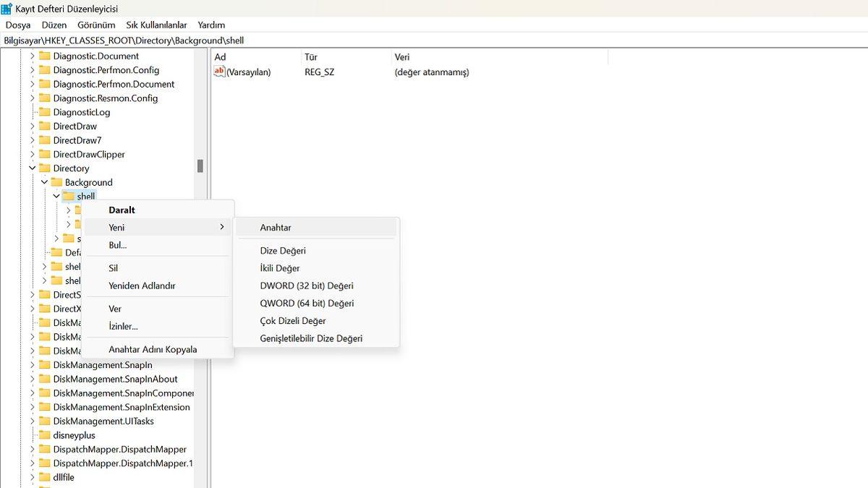Image resolution: width=868 pixels, height=488 pixels.
Task: Select the DiskManagement.UITasks folder icon
Action: (44, 421)
